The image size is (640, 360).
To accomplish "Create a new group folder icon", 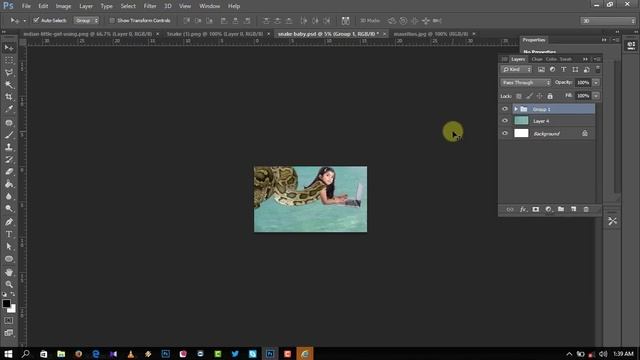I will (x=561, y=209).
